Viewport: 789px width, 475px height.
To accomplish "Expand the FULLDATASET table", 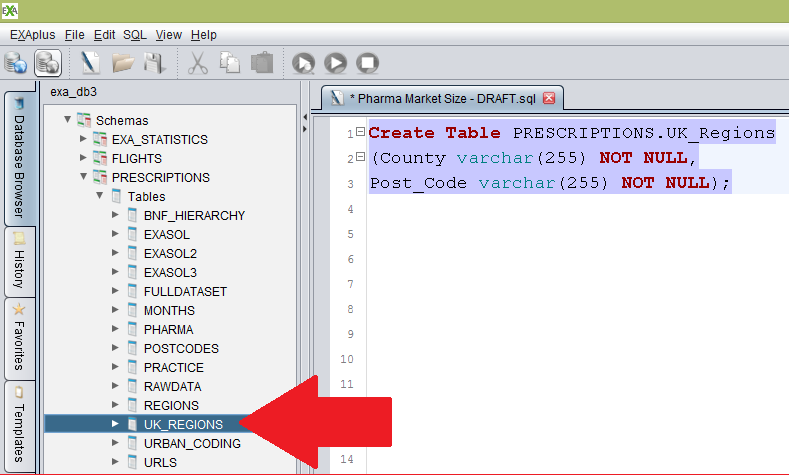I will tap(115, 291).
